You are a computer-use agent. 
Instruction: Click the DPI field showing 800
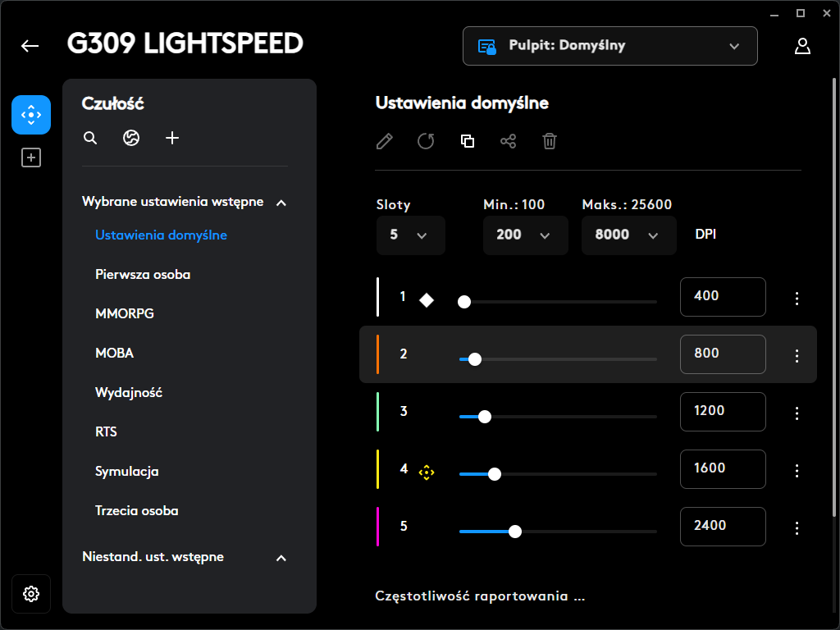723,354
